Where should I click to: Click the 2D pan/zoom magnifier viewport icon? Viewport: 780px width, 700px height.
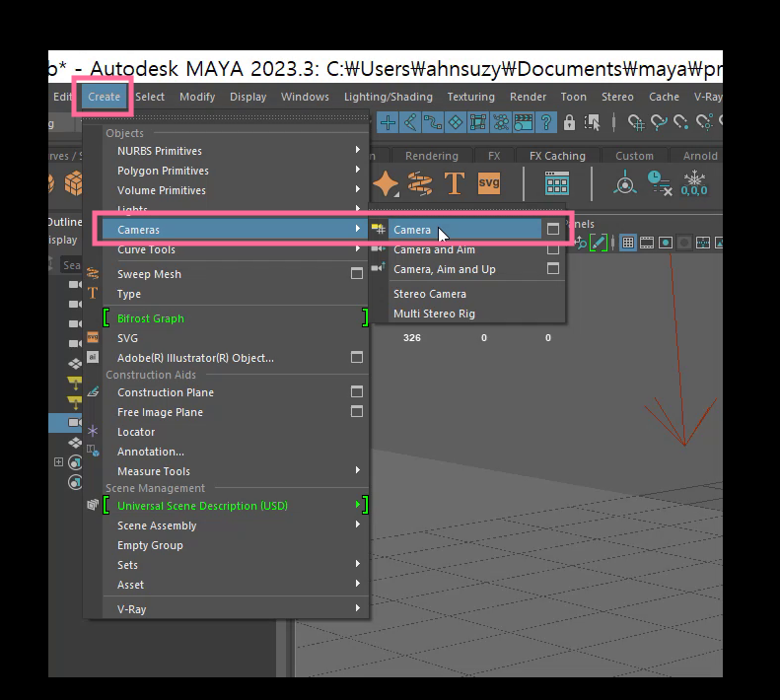click(x=581, y=243)
